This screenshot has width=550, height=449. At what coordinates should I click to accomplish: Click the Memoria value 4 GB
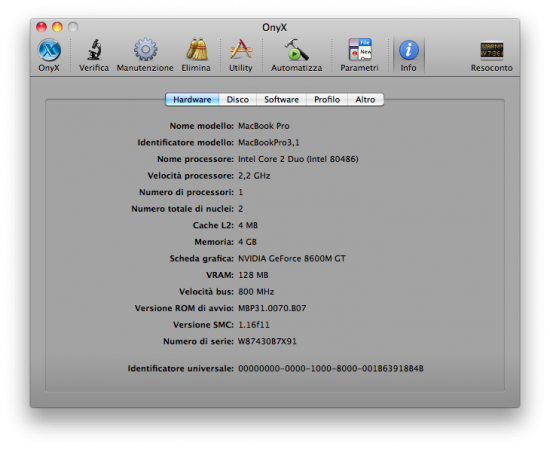(x=248, y=242)
